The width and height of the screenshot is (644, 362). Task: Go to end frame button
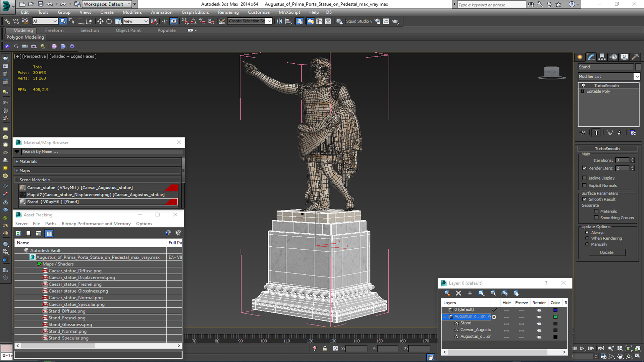[601, 348]
